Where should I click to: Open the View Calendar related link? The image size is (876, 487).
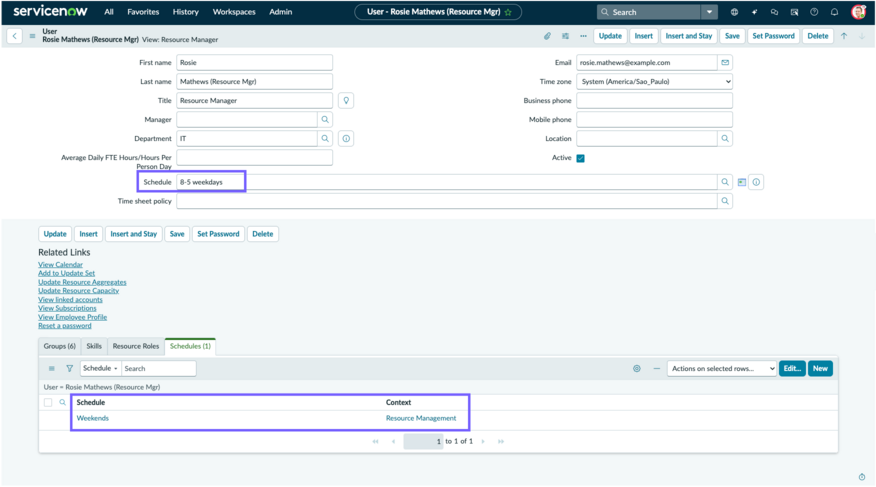click(x=60, y=265)
